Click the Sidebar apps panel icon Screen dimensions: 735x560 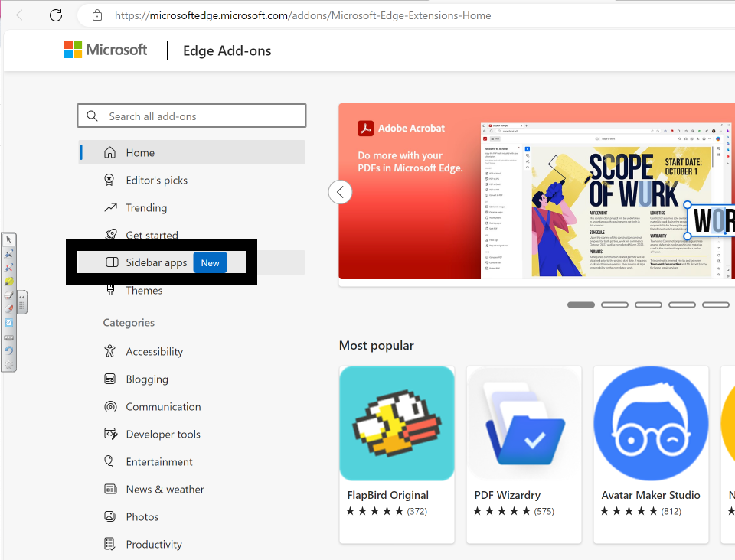[112, 262]
